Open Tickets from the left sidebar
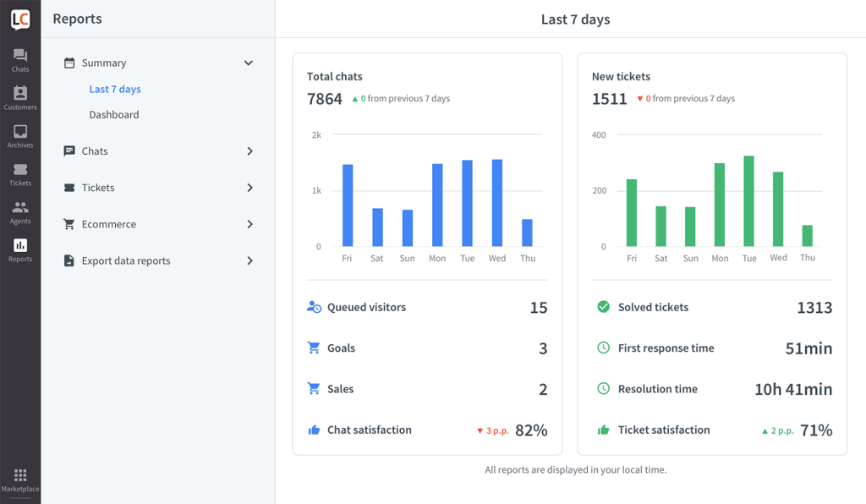866x504 pixels. tap(20, 174)
